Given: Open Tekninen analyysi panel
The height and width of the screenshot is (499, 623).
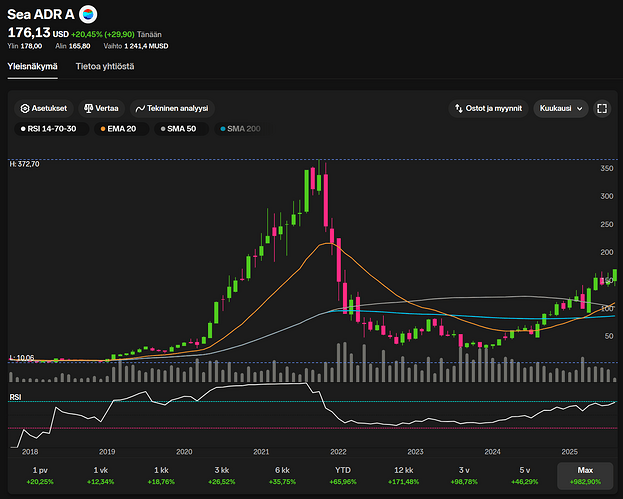Looking at the screenshot, I should (x=174, y=108).
